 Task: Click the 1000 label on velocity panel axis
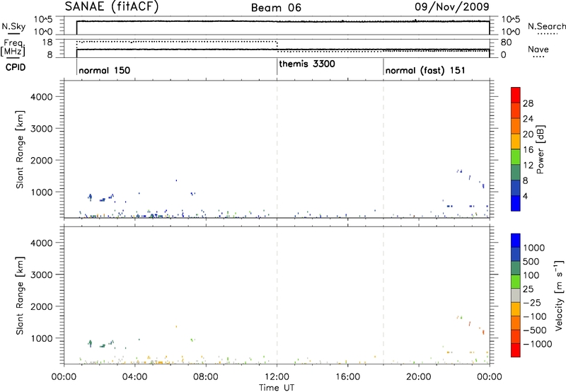[x=42, y=338]
